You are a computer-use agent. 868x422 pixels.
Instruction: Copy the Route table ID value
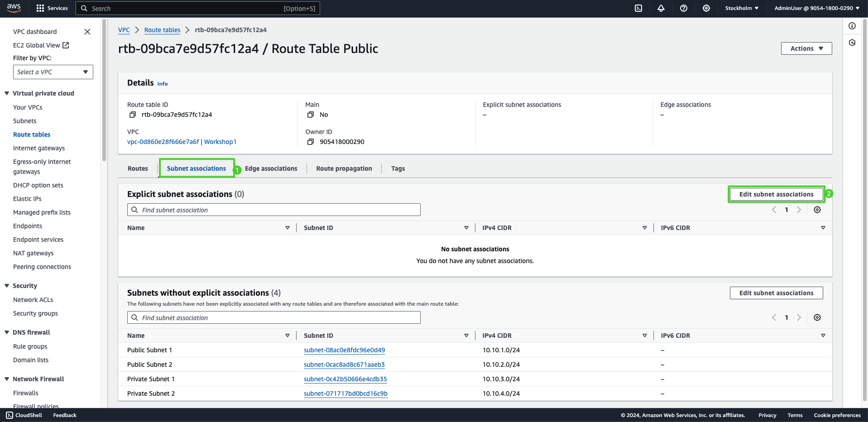tap(133, 115)
